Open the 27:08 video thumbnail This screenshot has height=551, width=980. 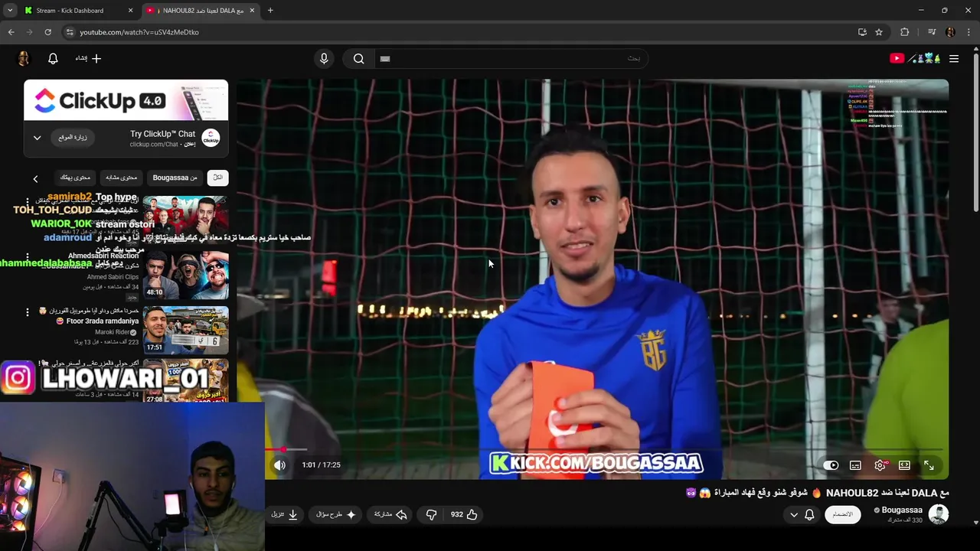tap(185, 380)
